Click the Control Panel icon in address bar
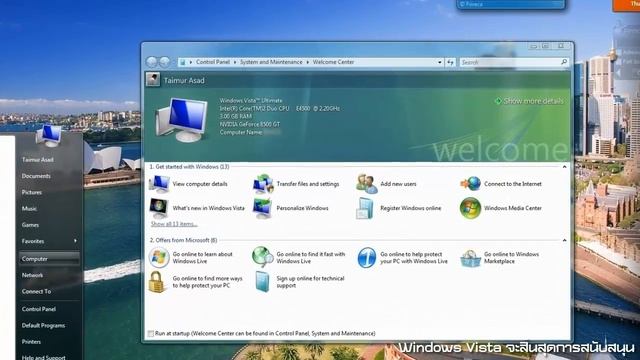 182,62
